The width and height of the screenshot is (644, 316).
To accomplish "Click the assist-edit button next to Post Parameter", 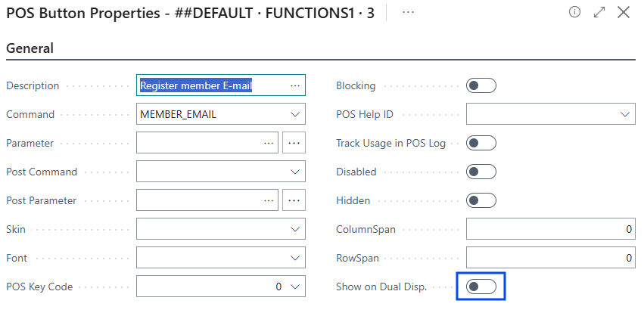I will click(x=294, y=200).
